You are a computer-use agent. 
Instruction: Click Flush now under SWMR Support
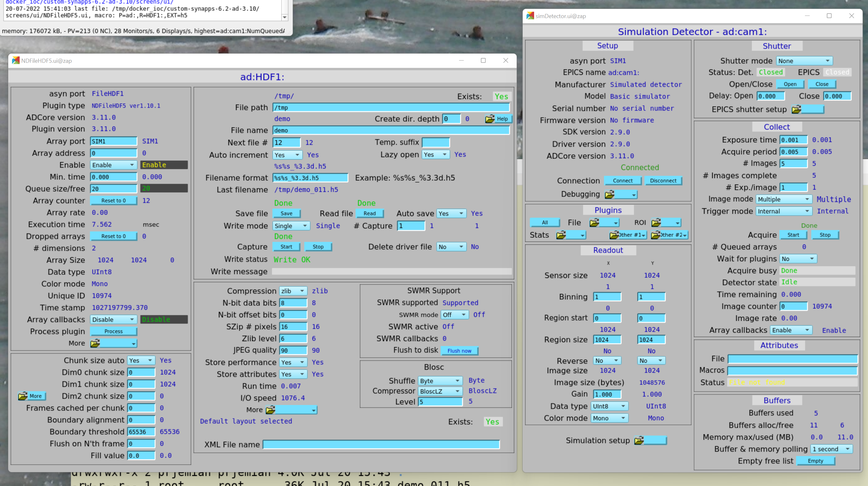459,351
